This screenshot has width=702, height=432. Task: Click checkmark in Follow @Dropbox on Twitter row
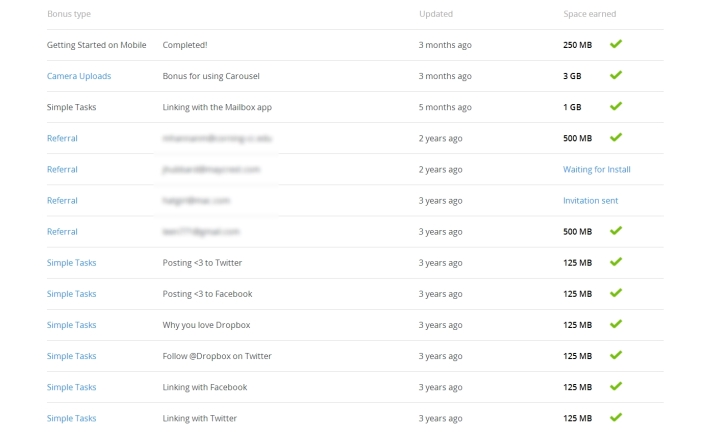(616, 355)
